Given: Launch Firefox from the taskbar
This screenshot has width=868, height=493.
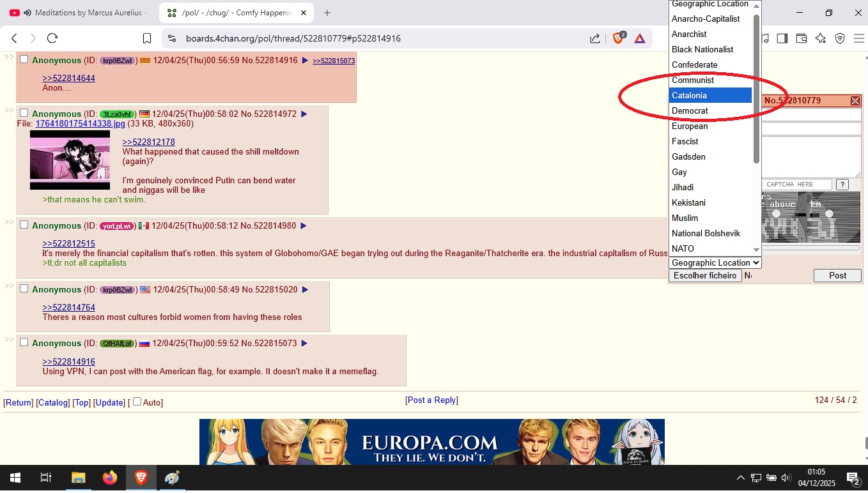Looking at the screenshot, I should [x=110, y=478].
